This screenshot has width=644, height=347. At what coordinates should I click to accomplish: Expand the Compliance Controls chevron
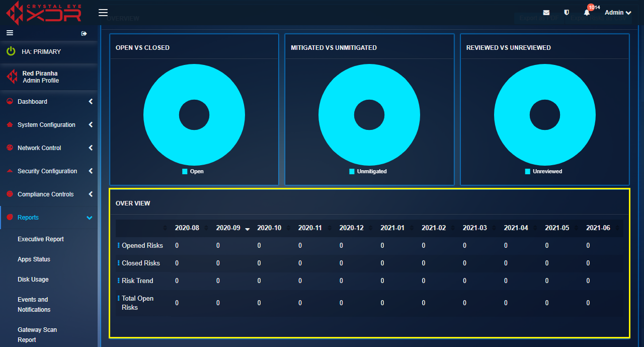[91, 194]
